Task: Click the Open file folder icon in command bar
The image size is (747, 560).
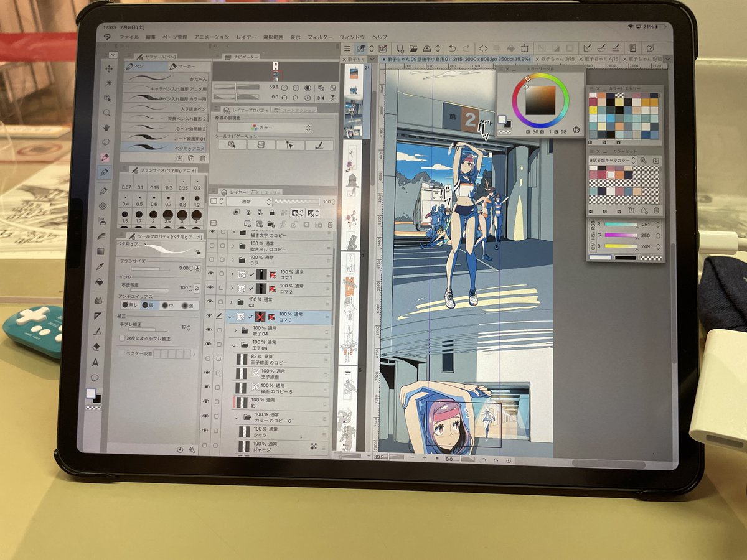Action: (x=413, y=47)
